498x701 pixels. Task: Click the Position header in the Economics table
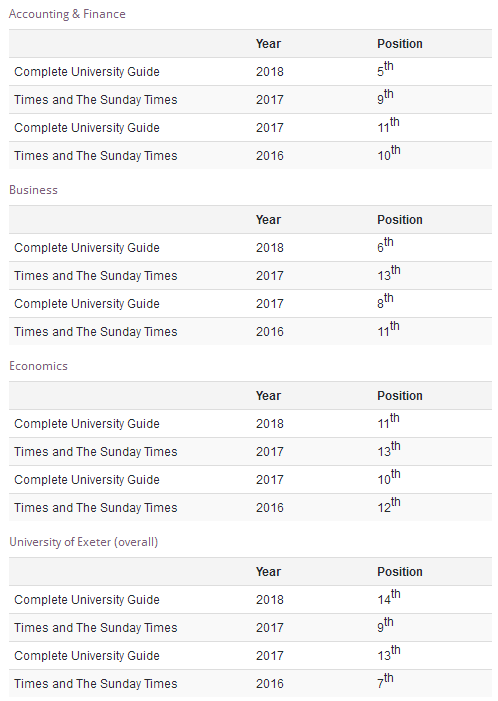click(400, 396)
